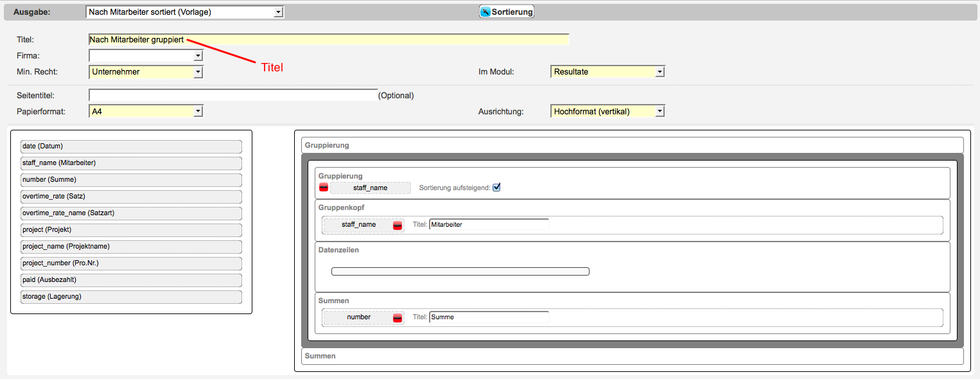Viewport: 980px width, 379px height.
Task: Edit the Gruppenkopf title field 'Mitarbeiter'
Action: point(489,225)
